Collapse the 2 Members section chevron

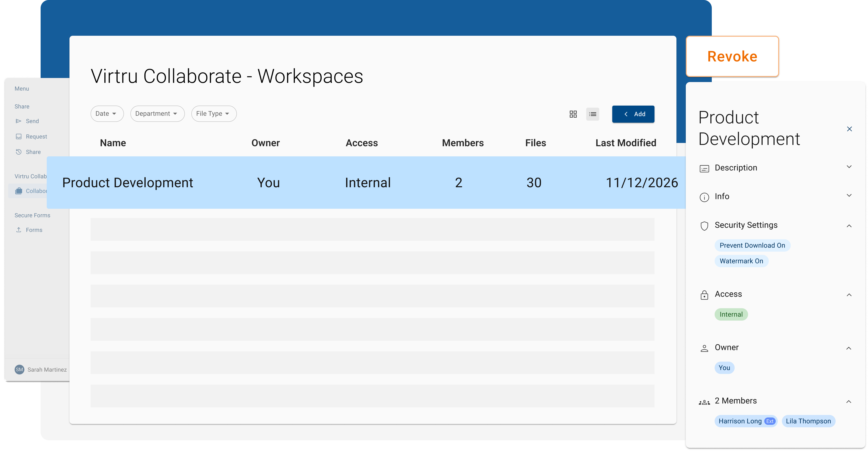coord(849,401)
